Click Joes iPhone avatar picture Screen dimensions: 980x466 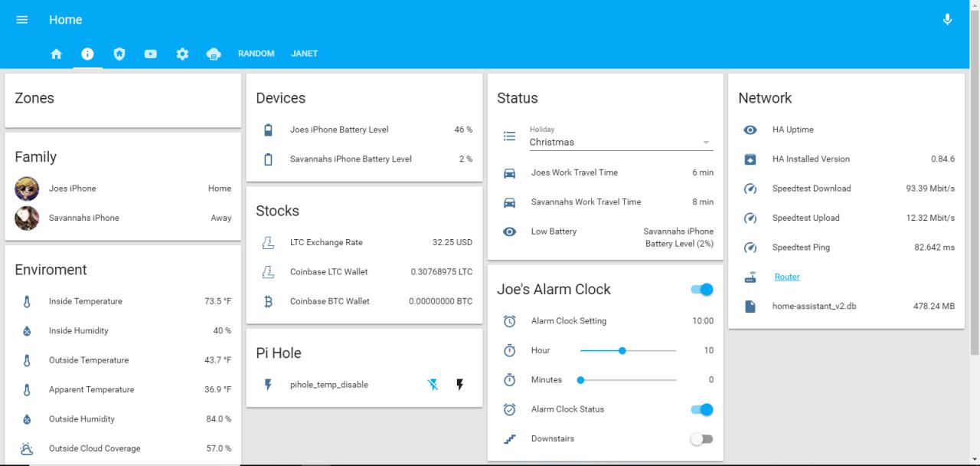pyautogui.click(x=27, y=189)
